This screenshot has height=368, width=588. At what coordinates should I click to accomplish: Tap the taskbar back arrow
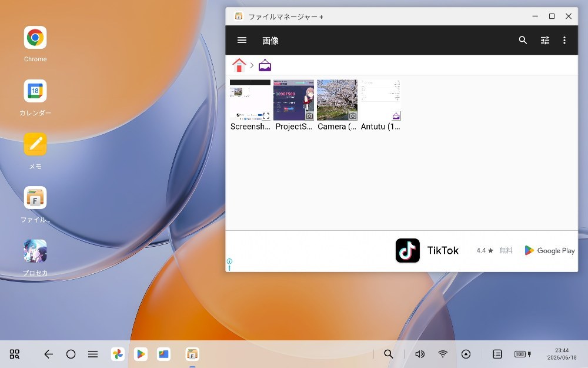(48, 354)
